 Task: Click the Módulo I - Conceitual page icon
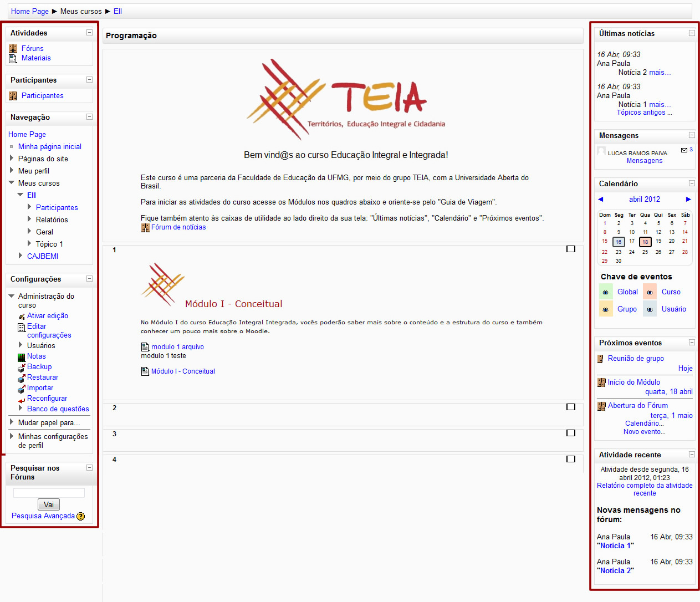(x=145, y=371)
